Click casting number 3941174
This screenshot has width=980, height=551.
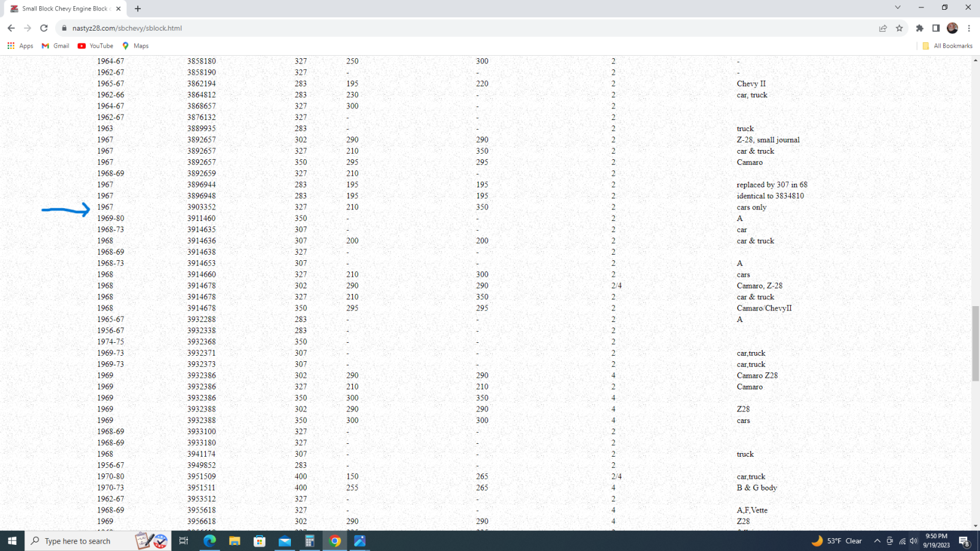point(202,454)
